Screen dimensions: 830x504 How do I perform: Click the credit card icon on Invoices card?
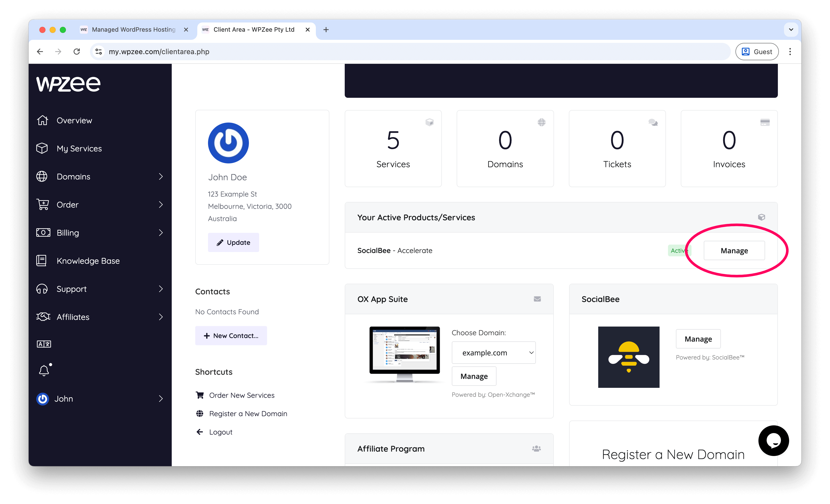765,122
